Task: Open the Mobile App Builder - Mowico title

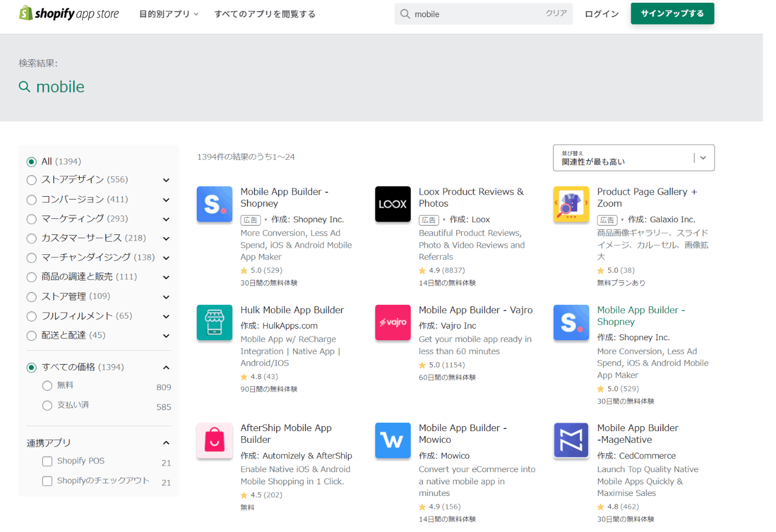Action: coord(463,434)
